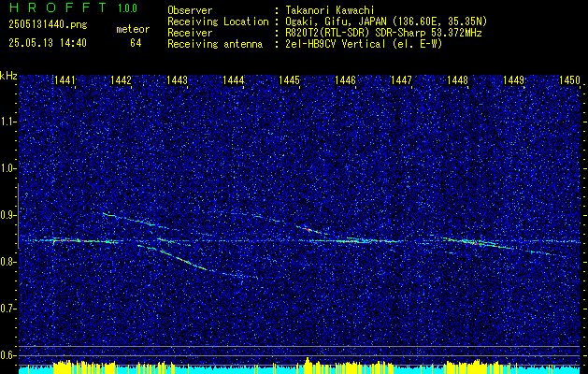Click location text Ogaki, Gifu, JAPAN
The height and width of the screenshot is (374, 588).
337,22
